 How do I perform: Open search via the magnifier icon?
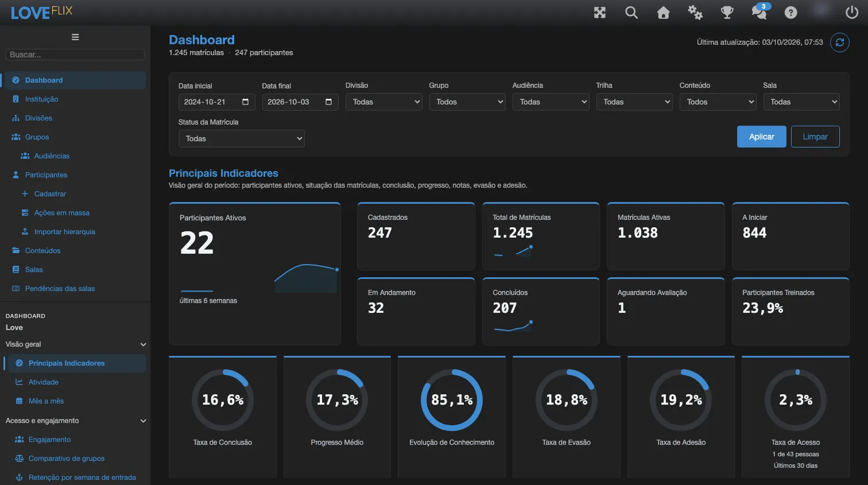[631, 13]
